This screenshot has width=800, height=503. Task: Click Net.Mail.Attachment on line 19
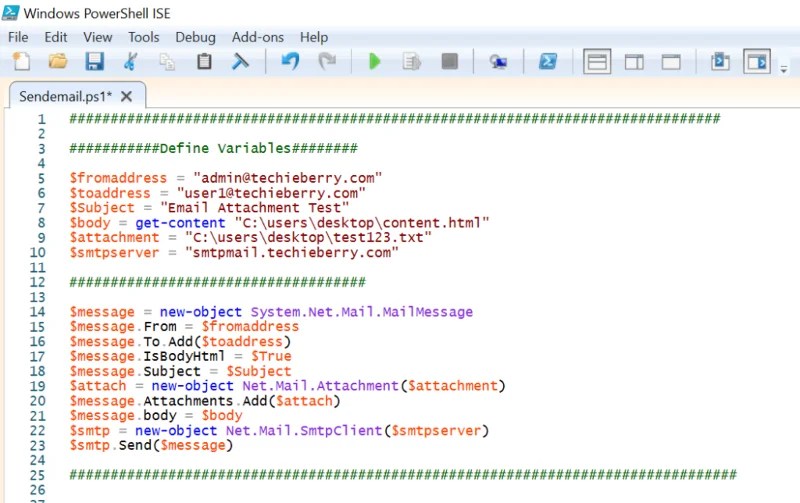(320, 386)
